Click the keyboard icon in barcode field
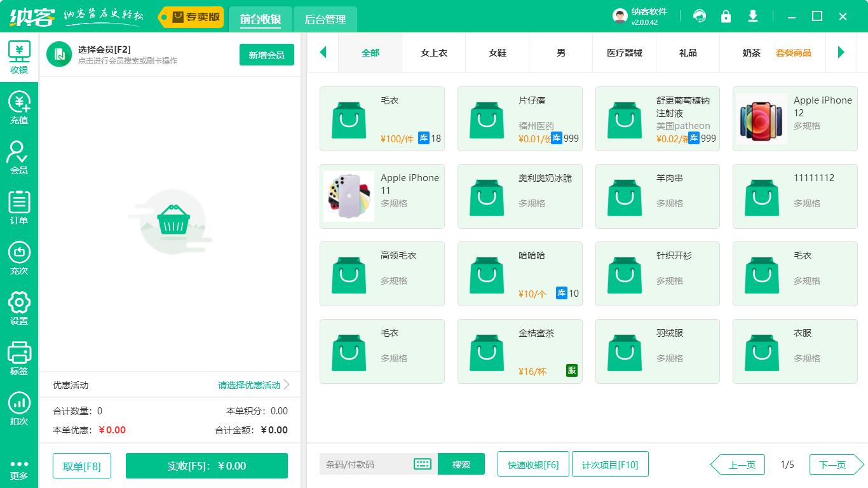This screenshot has width=868, height=488. tap(423, 464)
